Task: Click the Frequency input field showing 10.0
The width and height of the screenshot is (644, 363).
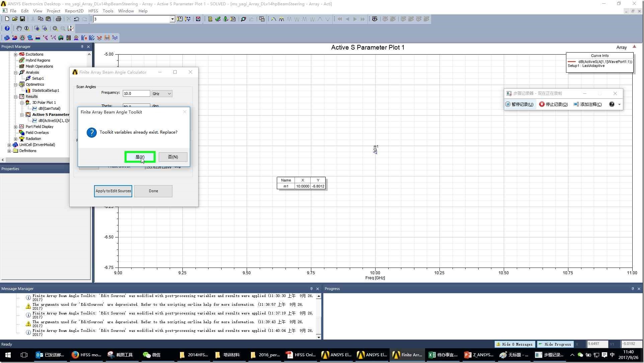Action: (136, 93)
